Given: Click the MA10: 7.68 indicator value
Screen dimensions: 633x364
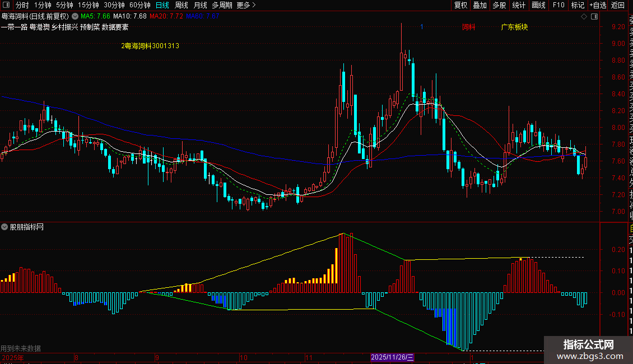Looking at the screenshot, I should click(x=129, y=16).
